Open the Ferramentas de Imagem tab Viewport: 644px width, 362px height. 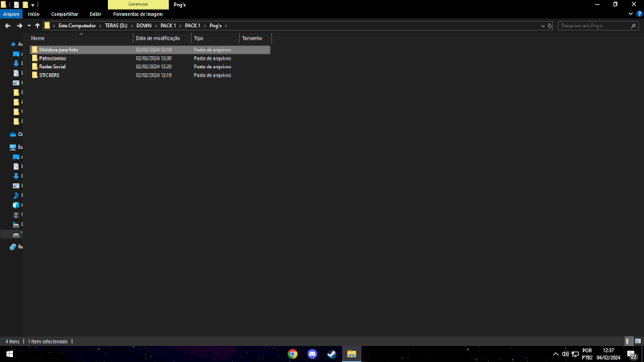138,14
